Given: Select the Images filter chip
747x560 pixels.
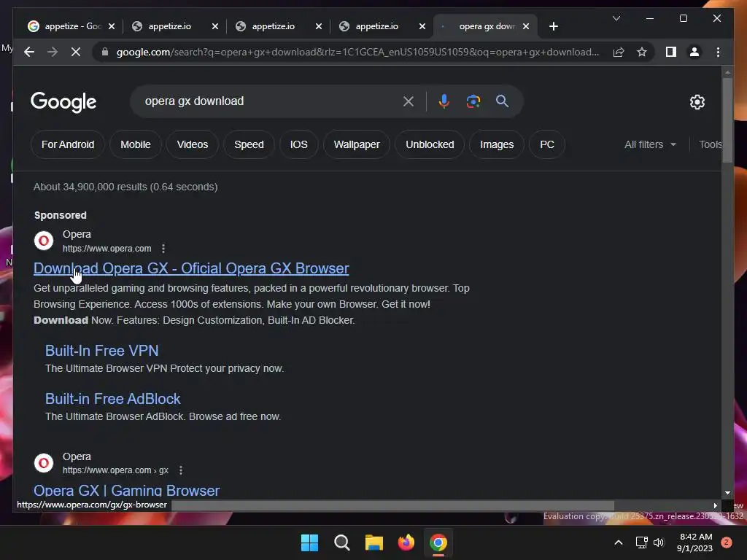Looking at the screenshot, I should (x=496, y=144).
